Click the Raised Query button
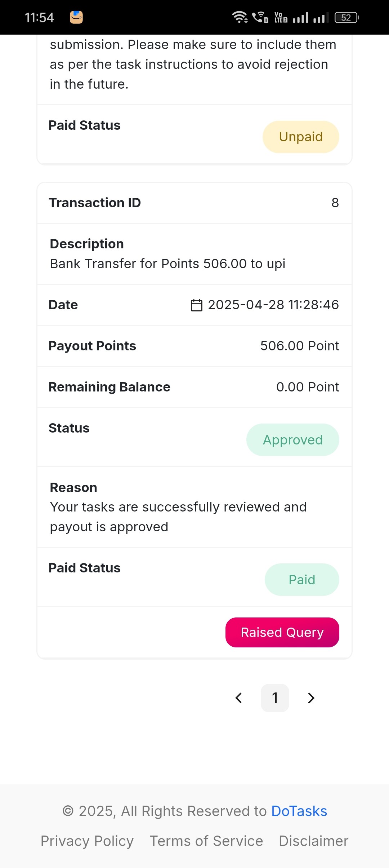 282,632
